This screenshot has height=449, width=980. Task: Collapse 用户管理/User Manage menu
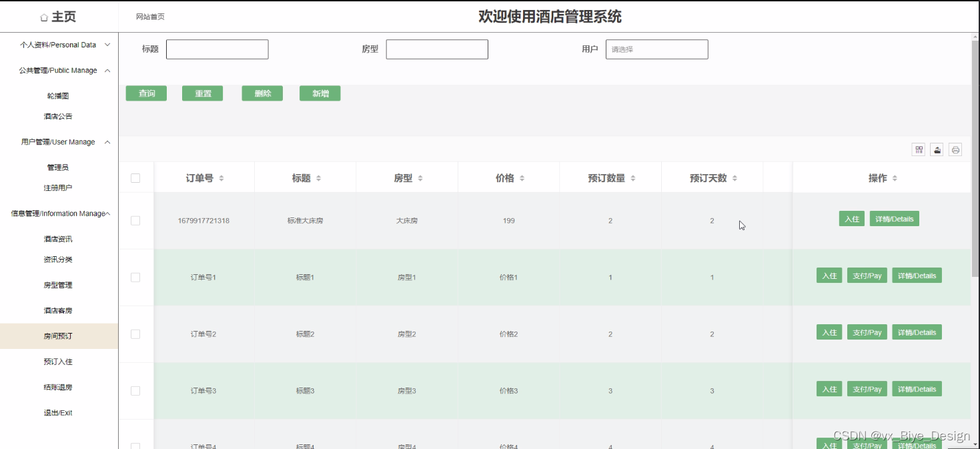tap(59, 141)
